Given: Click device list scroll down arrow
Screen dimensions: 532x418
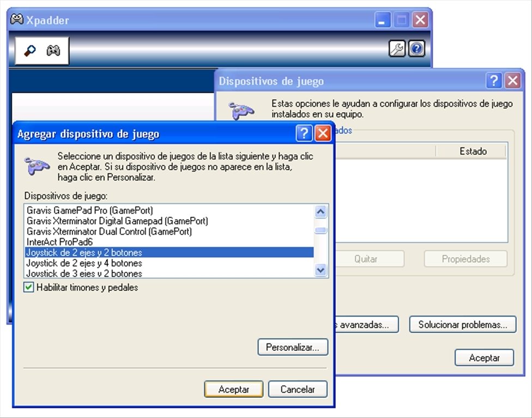Looking at the screenshot, I should point(321,270).
